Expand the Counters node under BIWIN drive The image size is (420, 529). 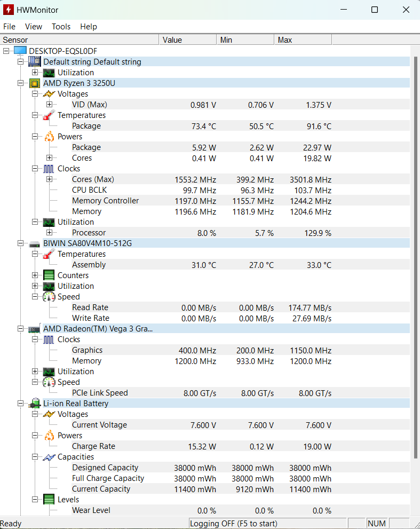[x=35, y=275]
